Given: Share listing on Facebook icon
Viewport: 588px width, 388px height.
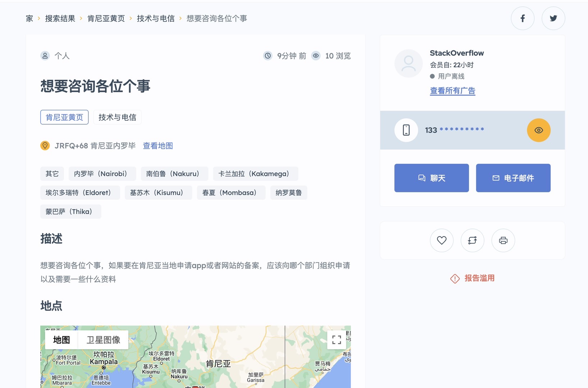Looking at the screenshot, I should [523, 18].
